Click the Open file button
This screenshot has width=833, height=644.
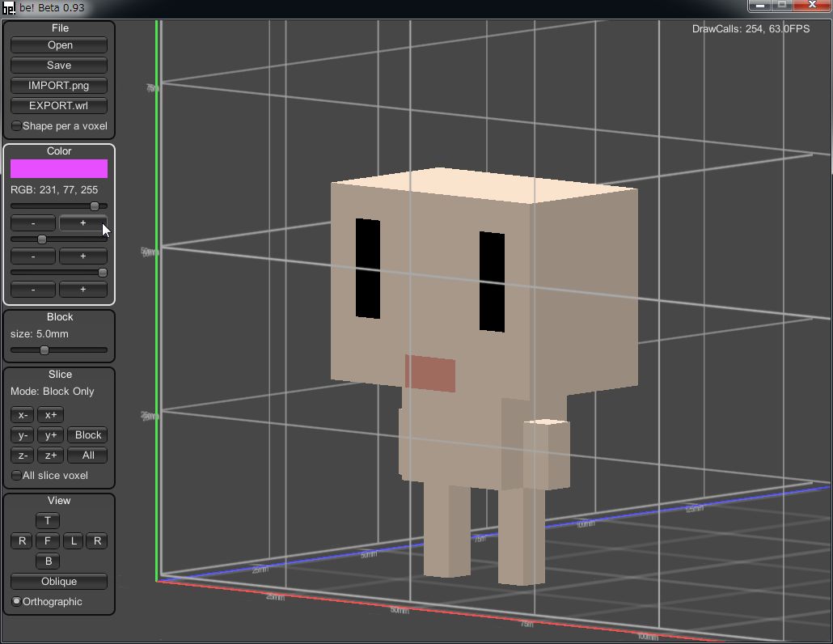[59, 45]
